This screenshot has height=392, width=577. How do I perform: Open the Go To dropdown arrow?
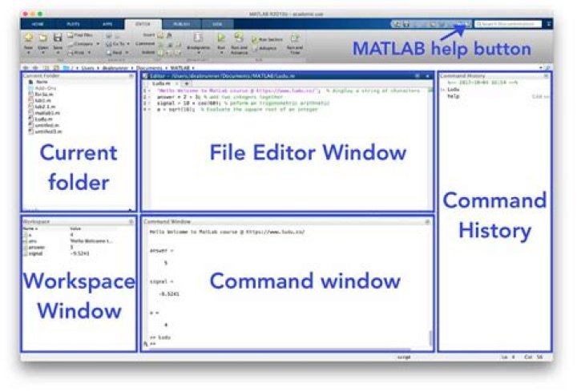[128, 44]
